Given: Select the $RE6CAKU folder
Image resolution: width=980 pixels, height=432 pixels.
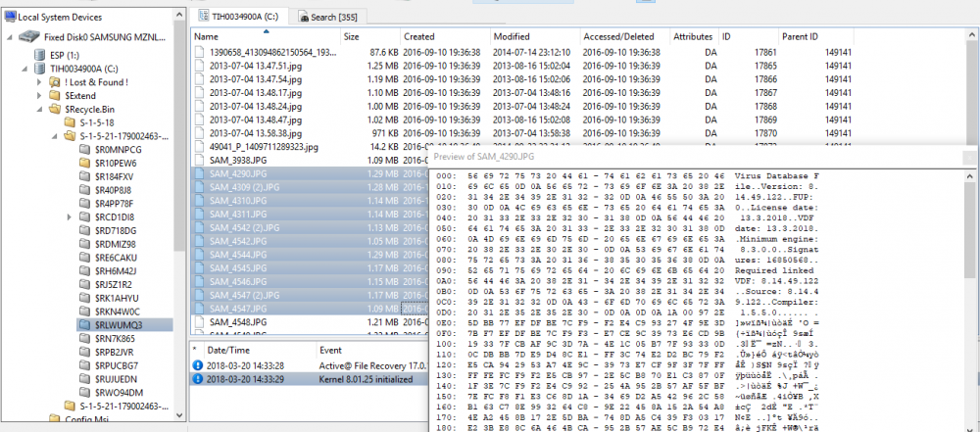Looking at the screenshot, I should coord(116,258).
